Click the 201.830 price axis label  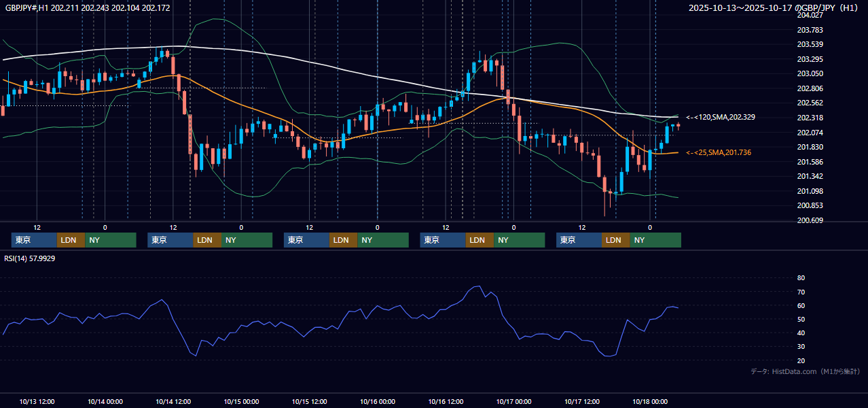(x=810, y=147)
